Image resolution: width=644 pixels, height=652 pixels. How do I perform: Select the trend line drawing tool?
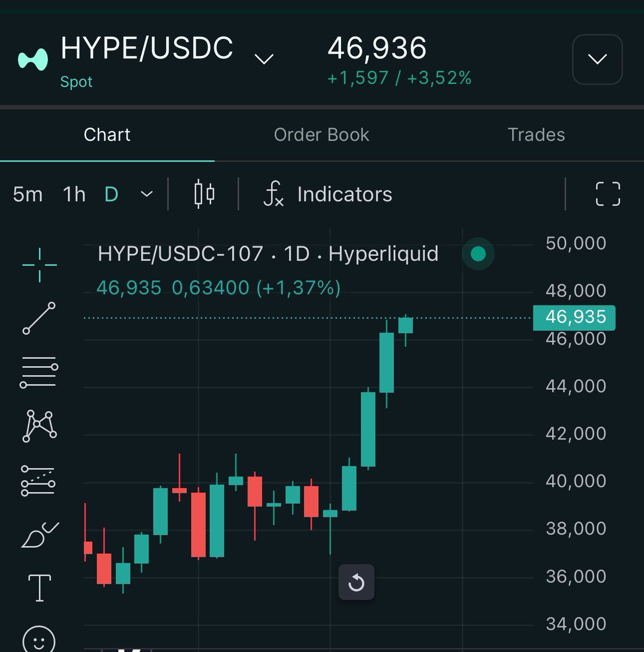click(39, 318)
